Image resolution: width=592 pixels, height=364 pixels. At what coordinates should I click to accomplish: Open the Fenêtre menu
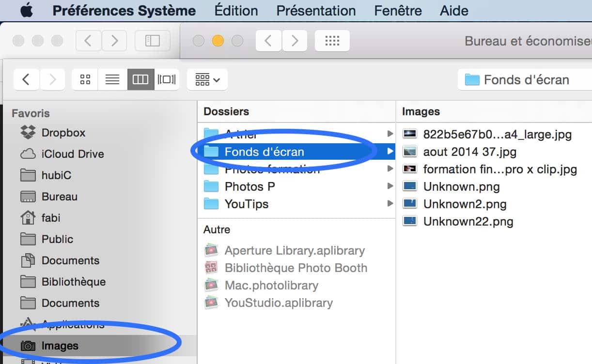pyautogui.click(x=398, y=11)
